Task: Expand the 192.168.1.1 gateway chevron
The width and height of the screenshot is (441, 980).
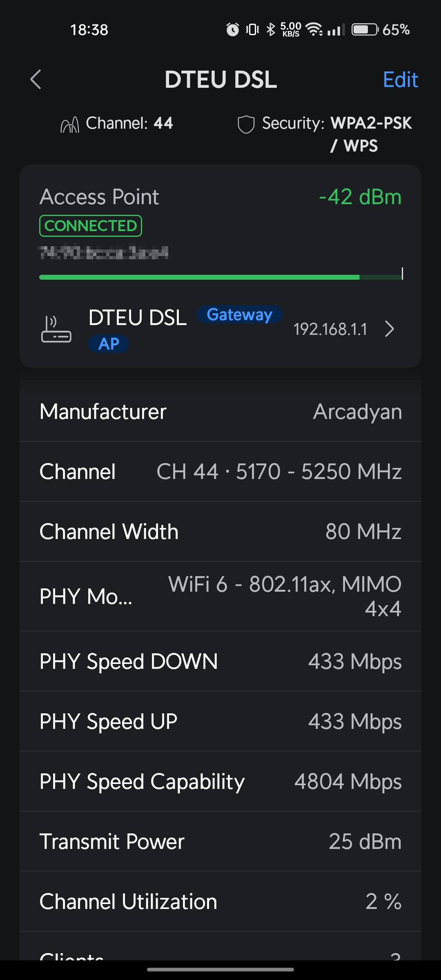Action: [390, 329]
